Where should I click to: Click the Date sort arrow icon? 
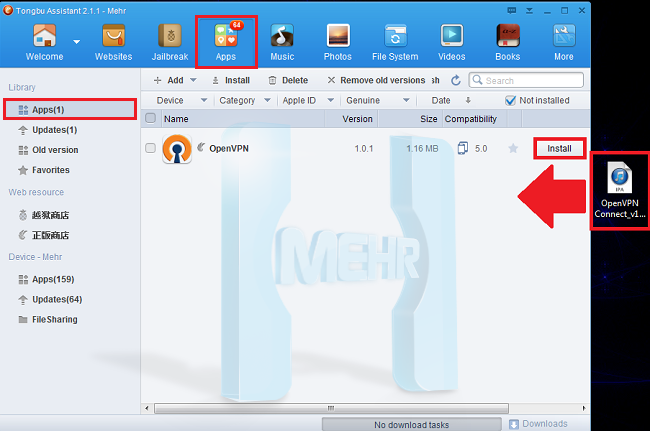(x=468, y=100)
